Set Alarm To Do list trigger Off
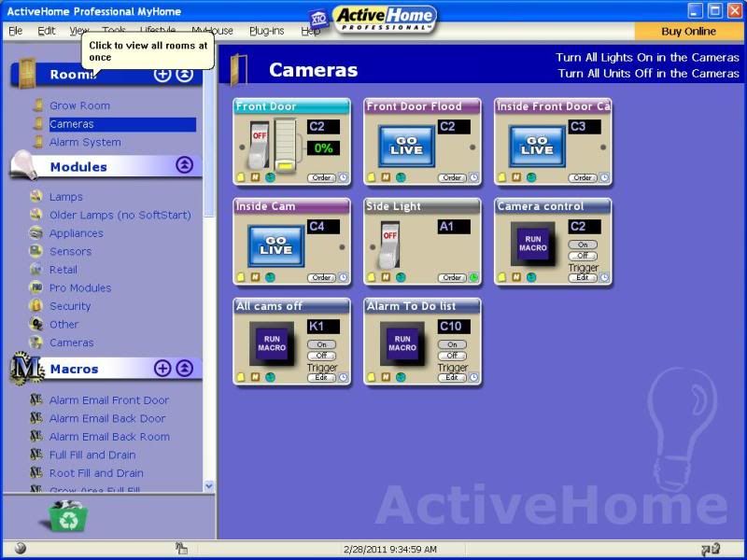Viewport: 747px width, 560px height. 452,356
